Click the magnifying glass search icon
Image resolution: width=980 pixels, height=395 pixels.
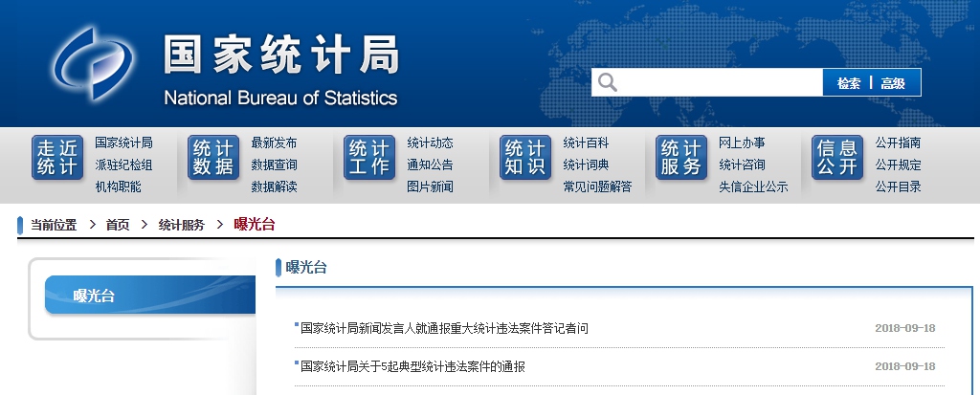[x=608, y=82]
